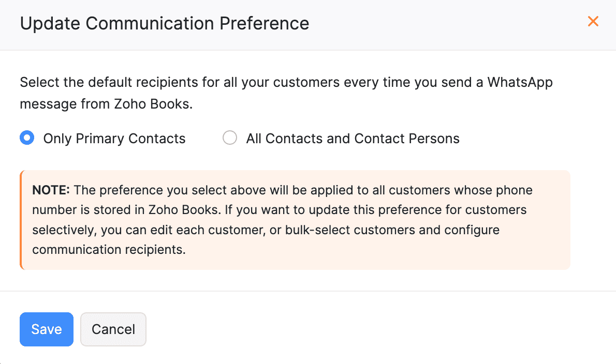Dismiss the dialog via the X icon
The image size is (616, 364).
(x=593, y=22)
